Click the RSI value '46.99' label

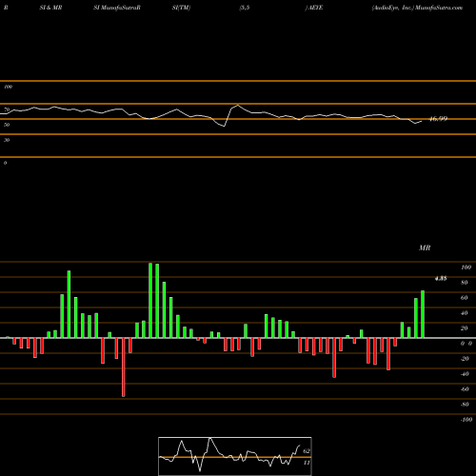(438, 119)
